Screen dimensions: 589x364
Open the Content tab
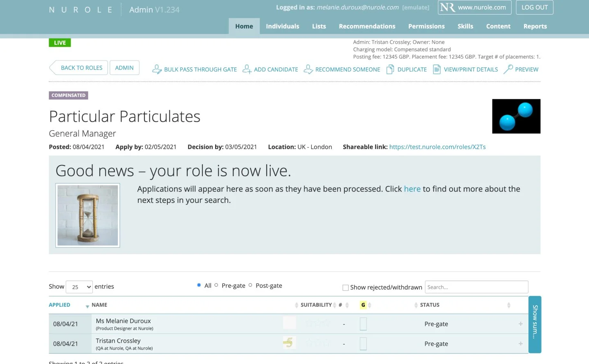point(498,26)
